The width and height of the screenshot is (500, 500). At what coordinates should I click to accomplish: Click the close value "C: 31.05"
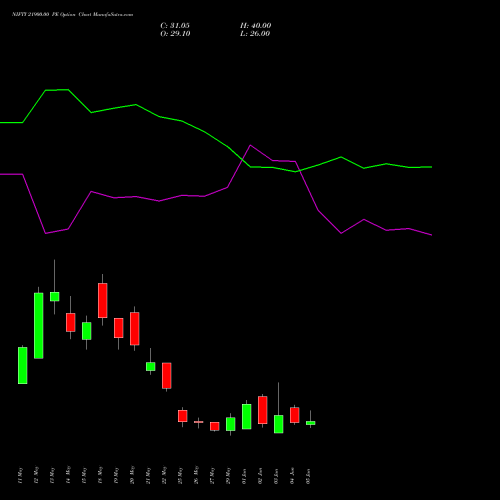[x=175, y=26]
